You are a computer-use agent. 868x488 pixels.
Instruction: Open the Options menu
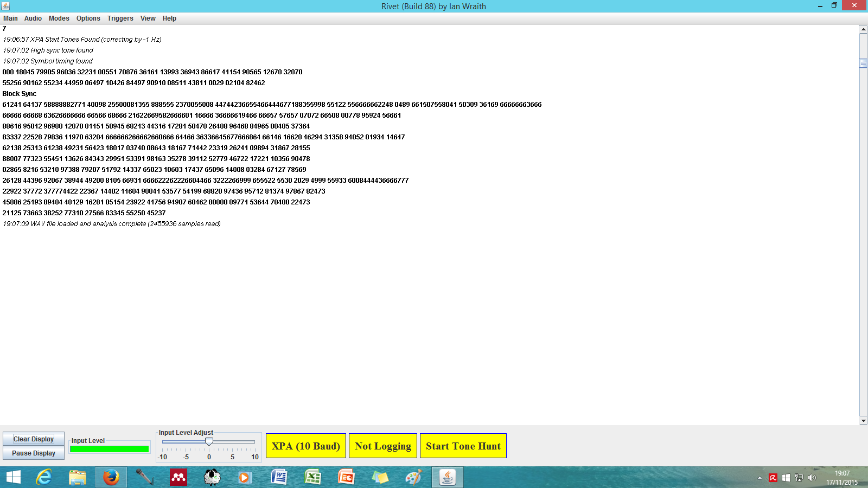click(x=88, y=18)
